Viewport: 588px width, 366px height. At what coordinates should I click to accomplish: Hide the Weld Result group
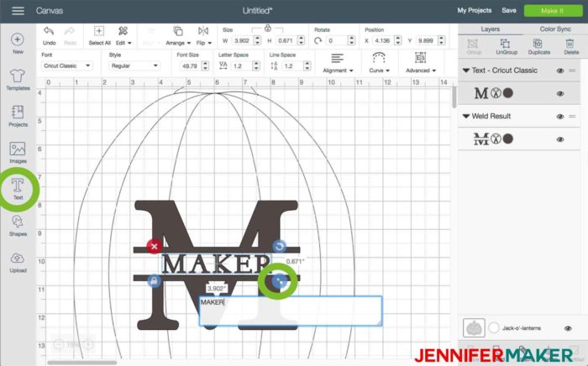[560, 117]
